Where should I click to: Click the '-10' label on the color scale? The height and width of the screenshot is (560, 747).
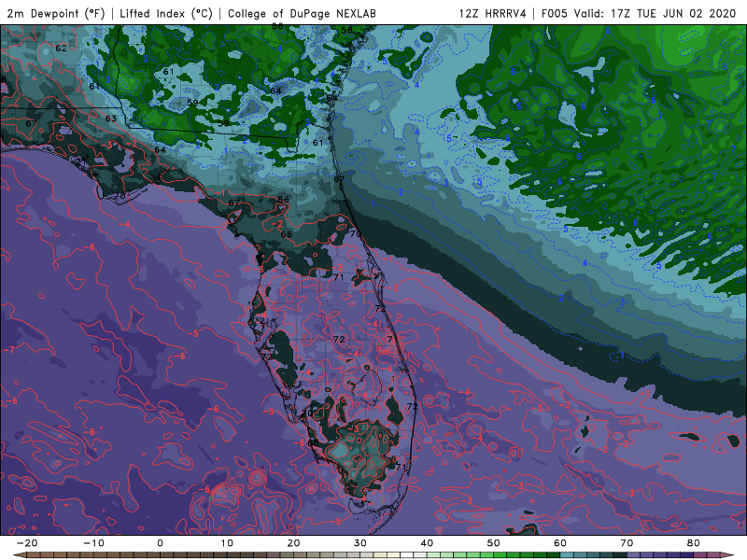[93, 543]
